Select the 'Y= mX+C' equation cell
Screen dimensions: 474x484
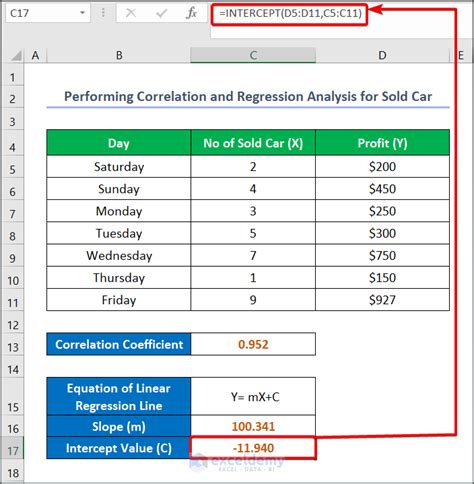click(253, 396)
